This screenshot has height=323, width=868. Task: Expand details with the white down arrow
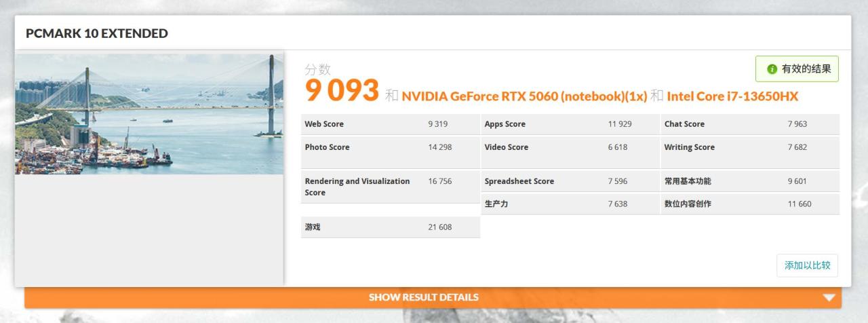pos(829,297)
